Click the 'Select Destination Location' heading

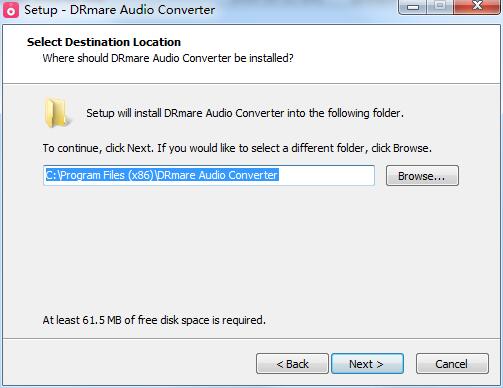pos(104,42)
